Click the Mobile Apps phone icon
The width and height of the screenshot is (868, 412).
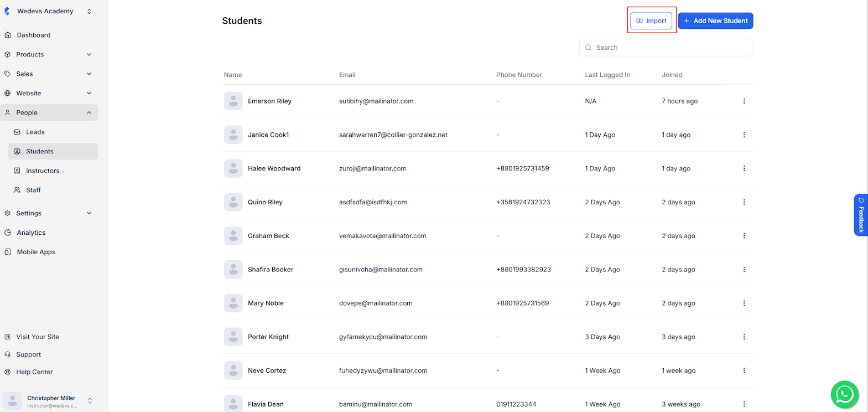tap(8, 252)
